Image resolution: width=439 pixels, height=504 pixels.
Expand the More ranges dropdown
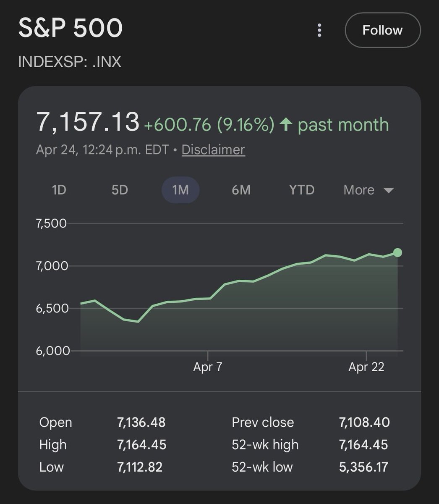368,190
